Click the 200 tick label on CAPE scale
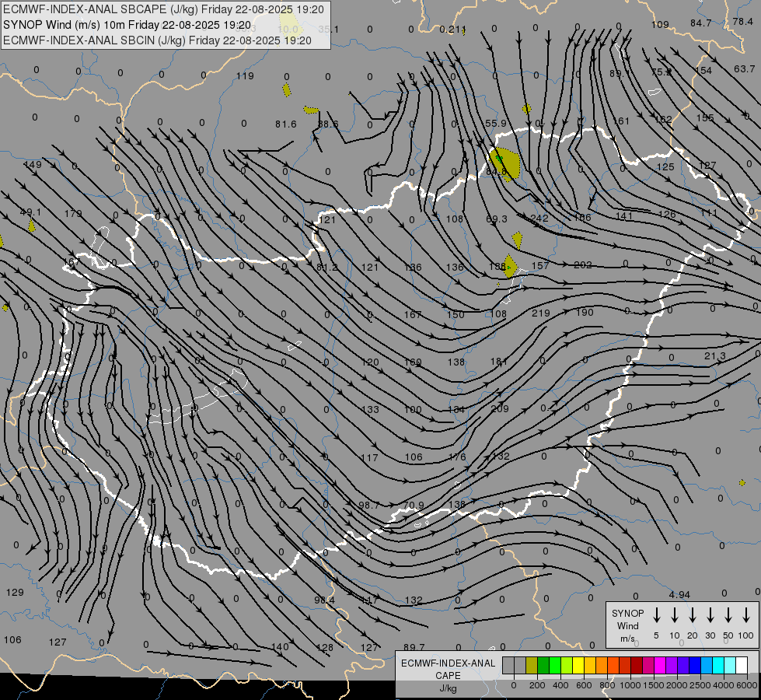This screenshot has height=700, width=761. click(x=537, y=685)
